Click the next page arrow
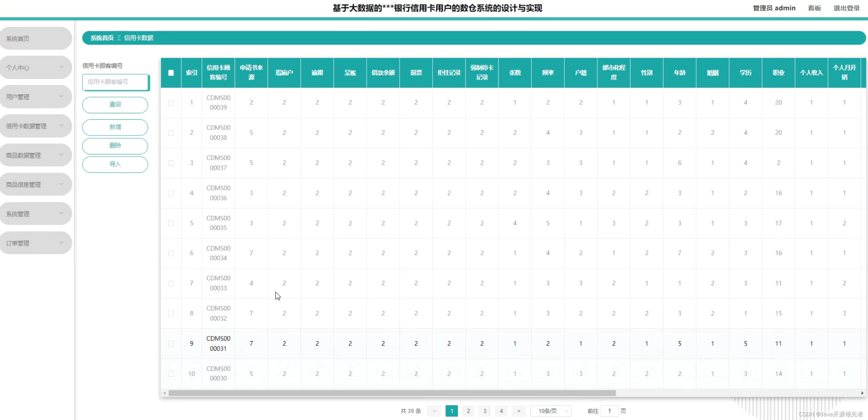The image size is (868, 420). [x=519, y=411]
